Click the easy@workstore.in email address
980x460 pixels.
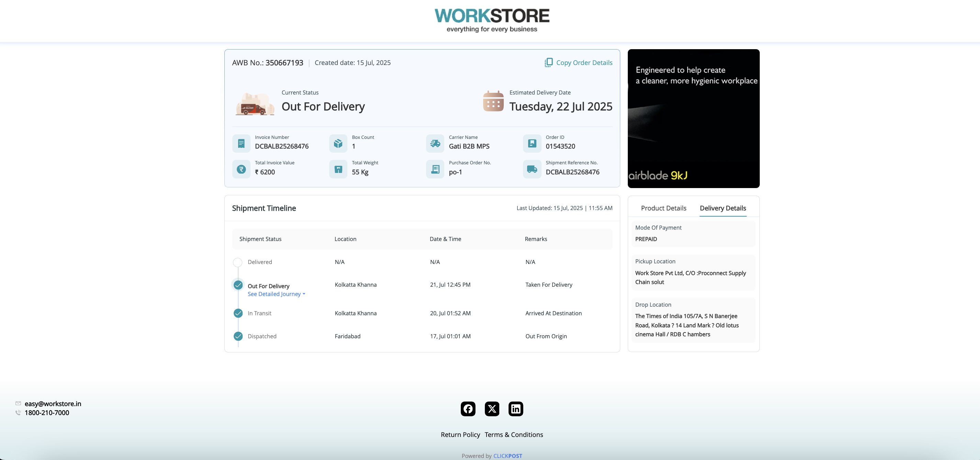pos(53,404)
